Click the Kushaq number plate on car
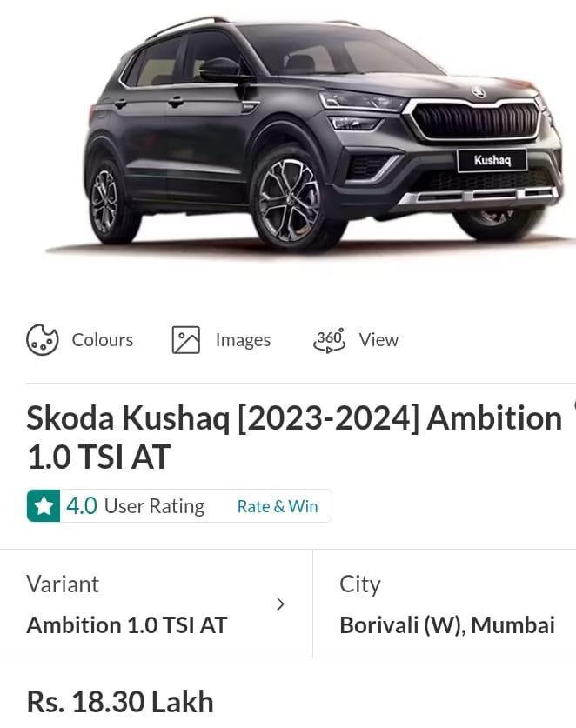Image resolution: width=576 pixels, height=728 pixels. pos(492,159)
